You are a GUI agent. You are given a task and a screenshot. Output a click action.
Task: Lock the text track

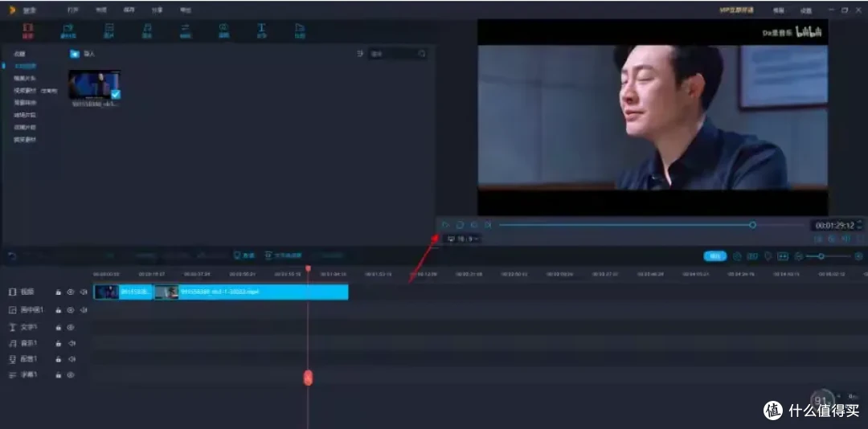pyautogui.click(x=58, y=327)
